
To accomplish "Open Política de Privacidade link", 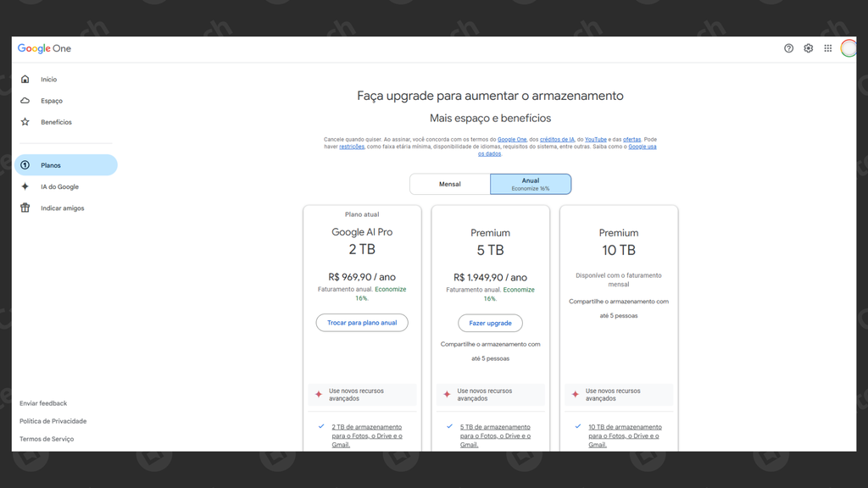I will [x=53, y=421].
